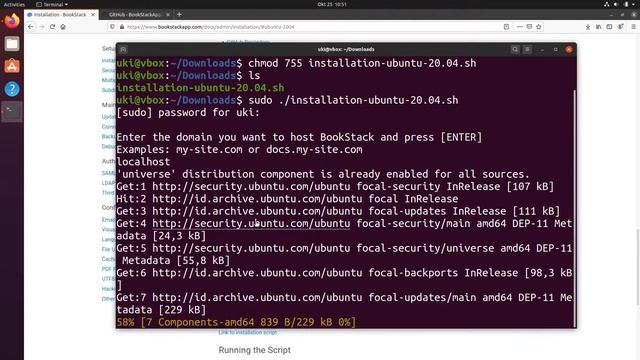Close the GitHub BookStackApp tab
This screenshot has width=640, height=360.
(168, 14)
